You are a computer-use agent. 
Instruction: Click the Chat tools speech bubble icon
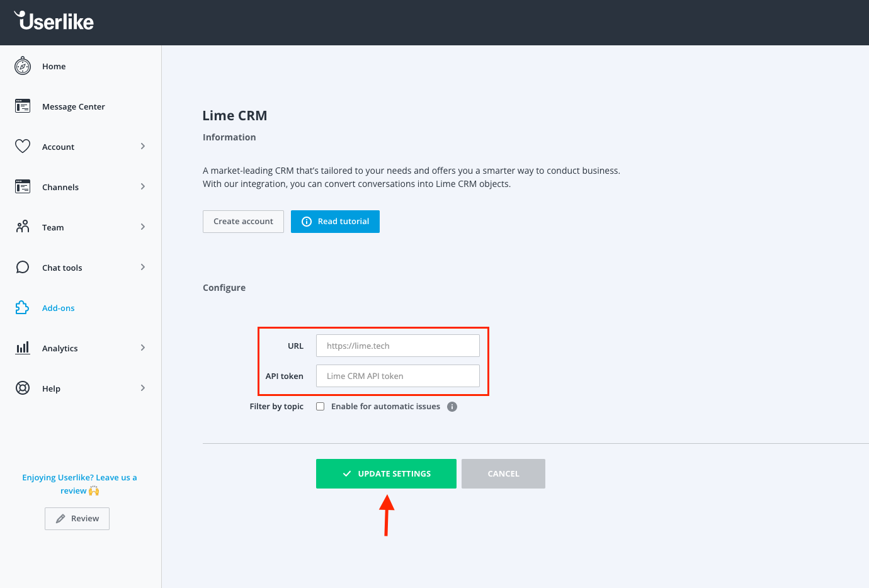[23, 268]
